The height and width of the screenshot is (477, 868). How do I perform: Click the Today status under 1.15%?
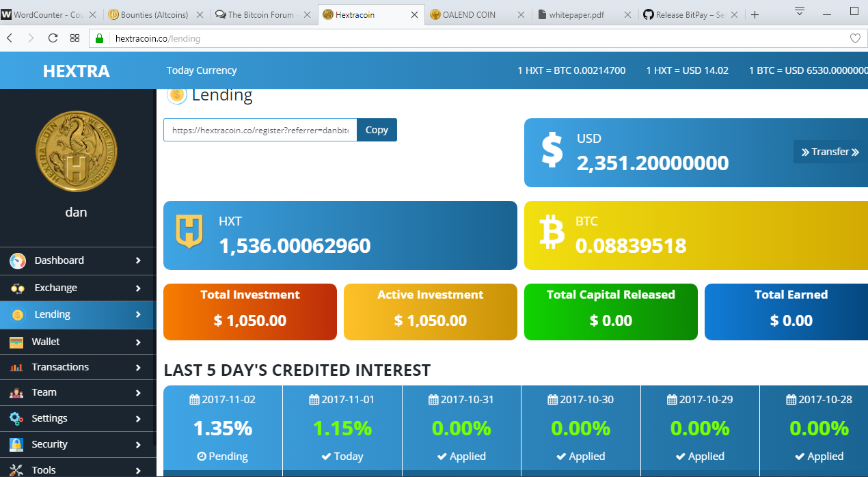(342, 456)
